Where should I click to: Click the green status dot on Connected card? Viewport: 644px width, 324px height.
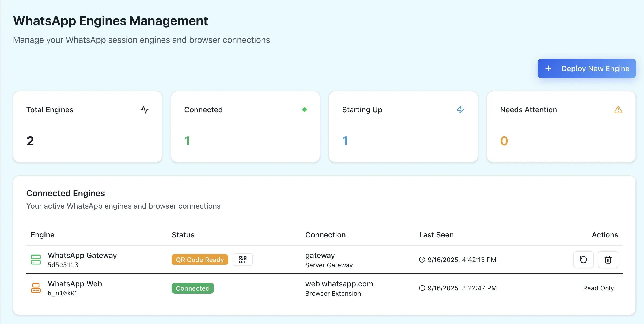305,109
